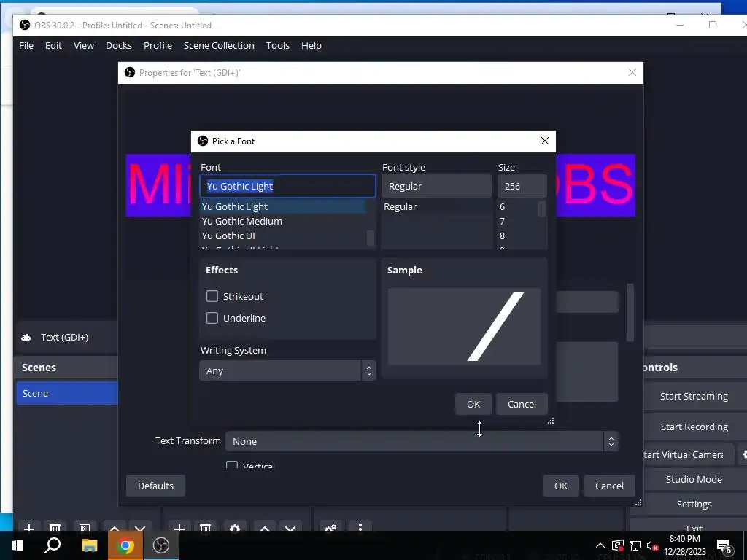This screenshot has width=747, height=560.
Task: Cancel the Pick a Font dialog
Action: pyautogui.click(x=522, y=404)
